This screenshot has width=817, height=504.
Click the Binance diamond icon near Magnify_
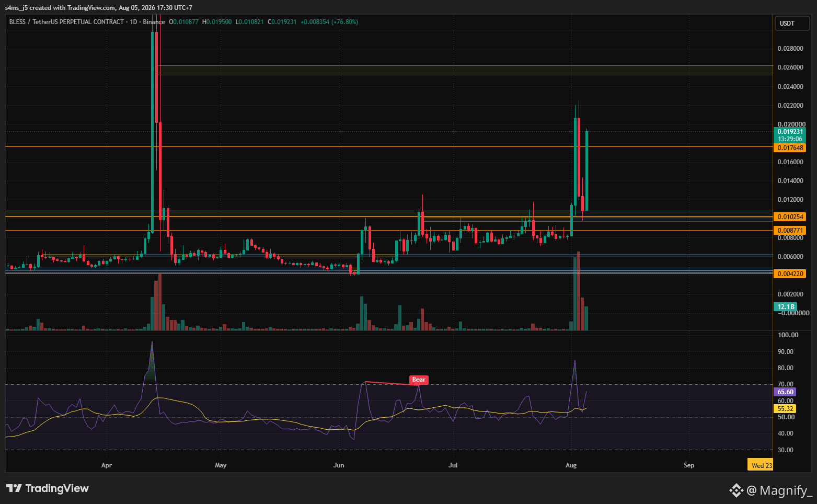pos(737,490)
